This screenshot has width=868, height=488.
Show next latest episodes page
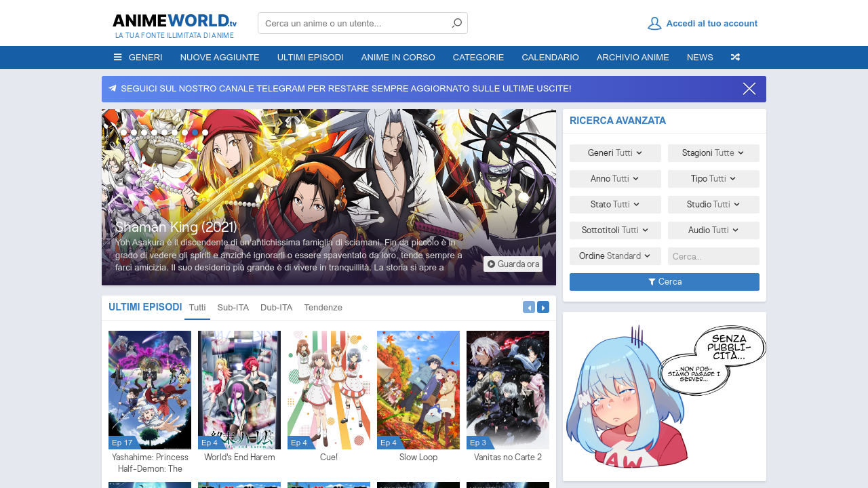(543, 307)
